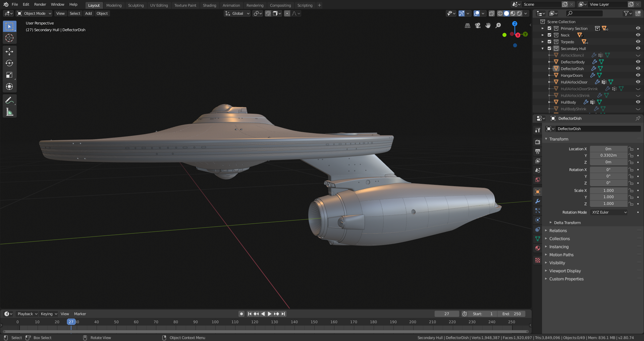Activate the Cursor tool
Screen dimensions: 644x341
tap(9, 38)
